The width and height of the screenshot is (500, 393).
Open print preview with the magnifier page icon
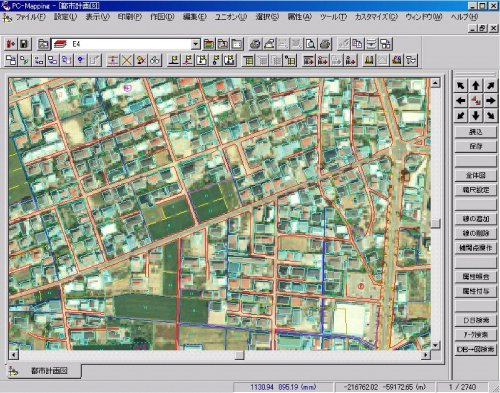point(311,44)
